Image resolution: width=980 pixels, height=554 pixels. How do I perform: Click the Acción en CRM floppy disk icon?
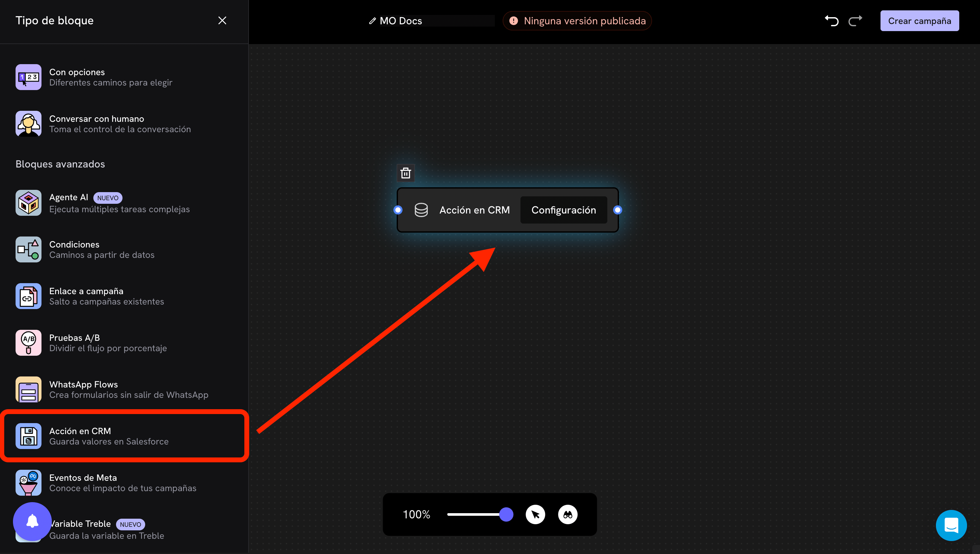coord(29,436)
